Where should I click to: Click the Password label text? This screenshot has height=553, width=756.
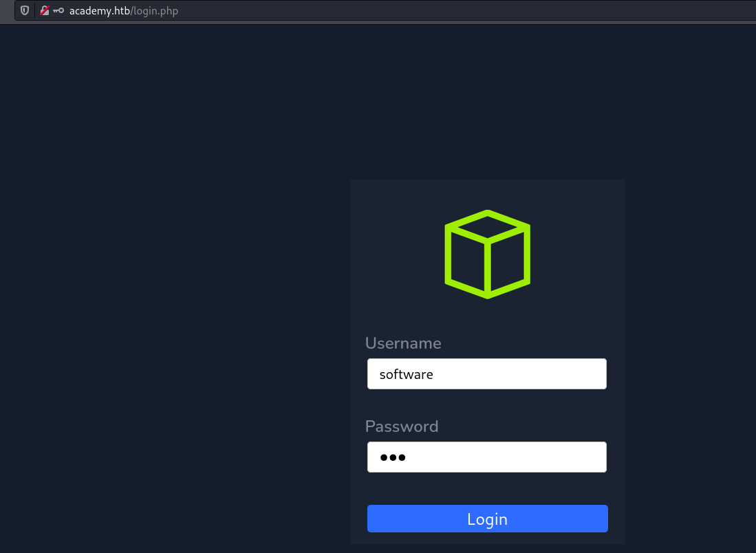[x=402, y=426]
